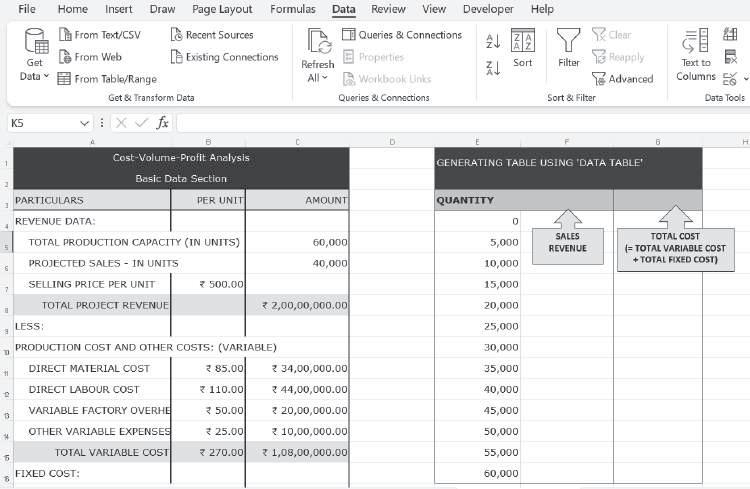Image resolution: width=750 pixels, height=489 pixels.
Task: Expand the Refresh All dropdown arrow
Action: [x=324, y=78]
